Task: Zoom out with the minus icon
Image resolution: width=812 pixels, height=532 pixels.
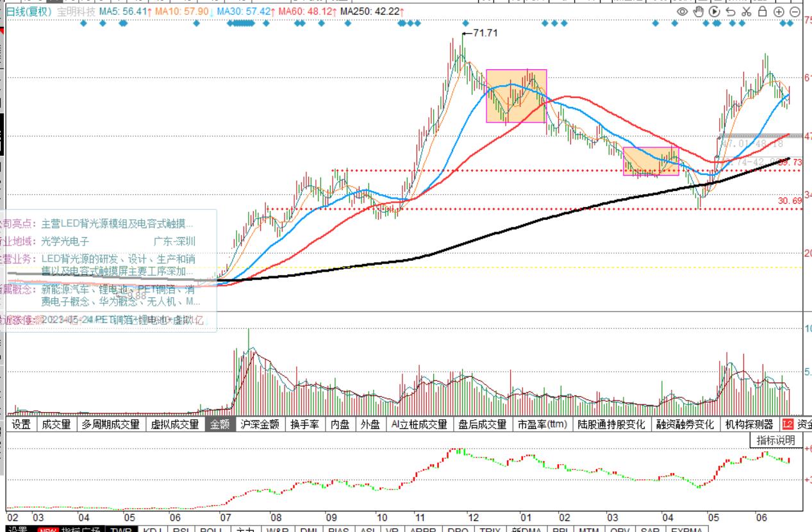Action: (795, 12)
